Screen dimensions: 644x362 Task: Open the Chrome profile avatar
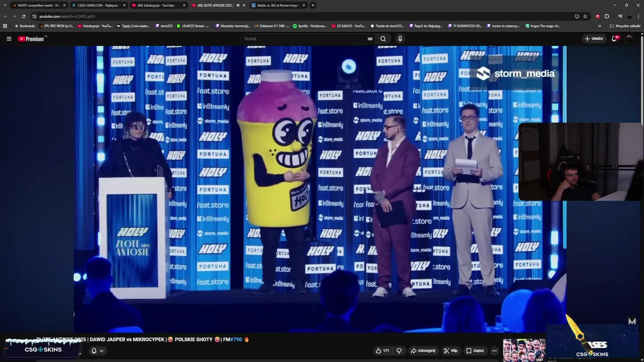click(629, 16)
